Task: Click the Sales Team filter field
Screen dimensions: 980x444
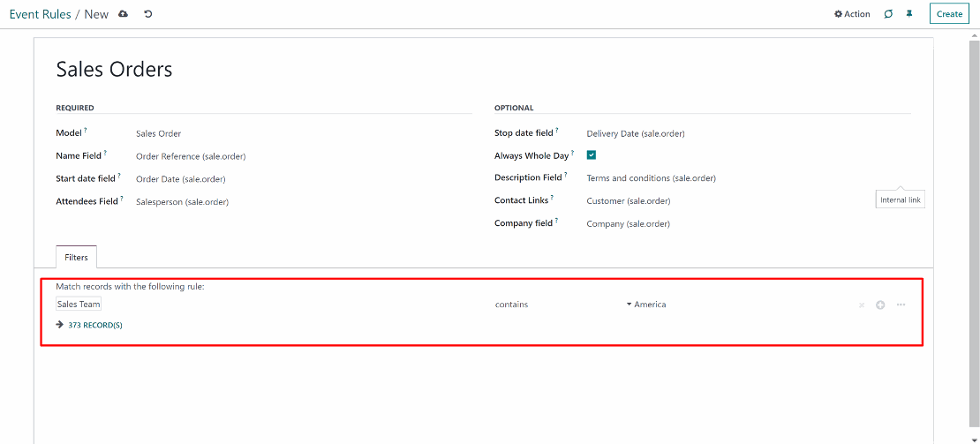Action: tap(79, 305)
